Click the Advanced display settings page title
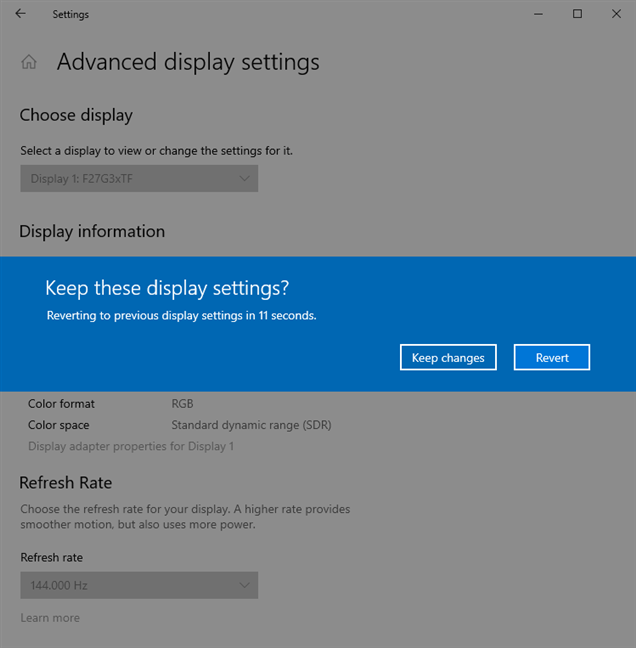The image size is (636, 648). [x=188, y=62]
